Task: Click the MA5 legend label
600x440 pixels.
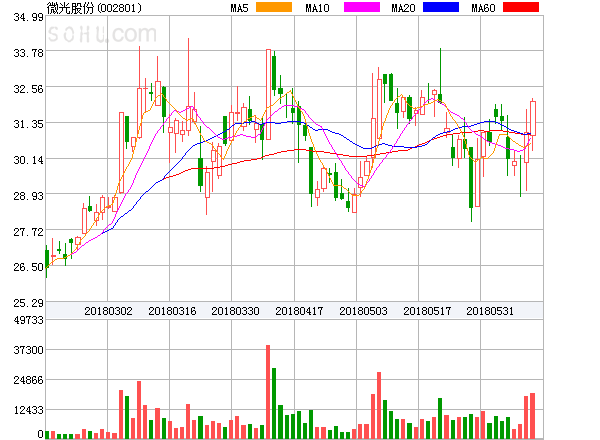Action: (x=240, y=8)
